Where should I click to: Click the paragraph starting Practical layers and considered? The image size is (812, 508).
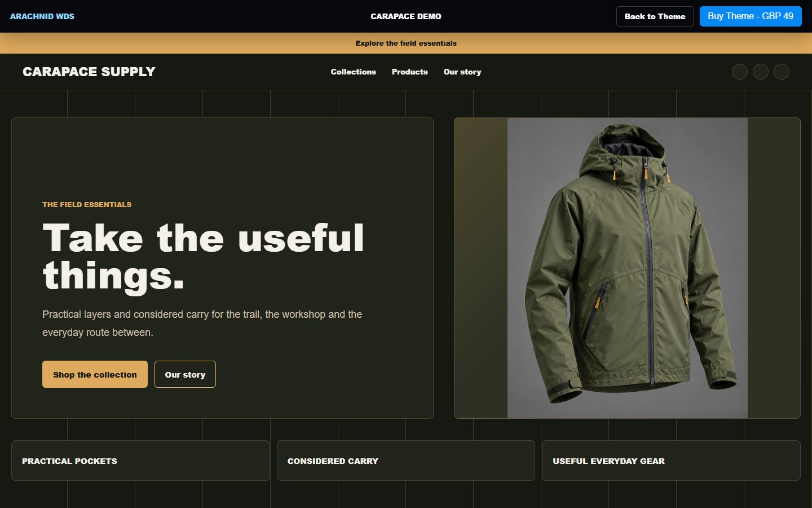pyautogui.click(x=202, y=323)
